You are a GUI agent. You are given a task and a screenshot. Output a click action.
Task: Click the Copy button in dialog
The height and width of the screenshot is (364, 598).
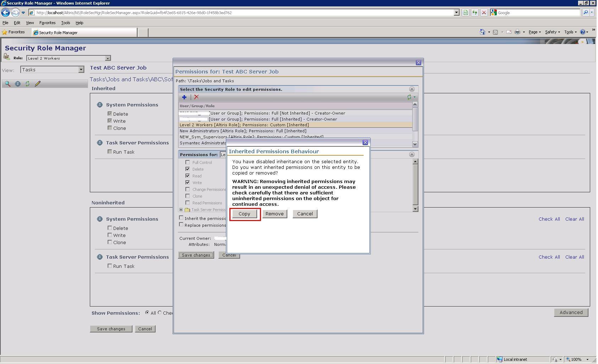point(244,214)
